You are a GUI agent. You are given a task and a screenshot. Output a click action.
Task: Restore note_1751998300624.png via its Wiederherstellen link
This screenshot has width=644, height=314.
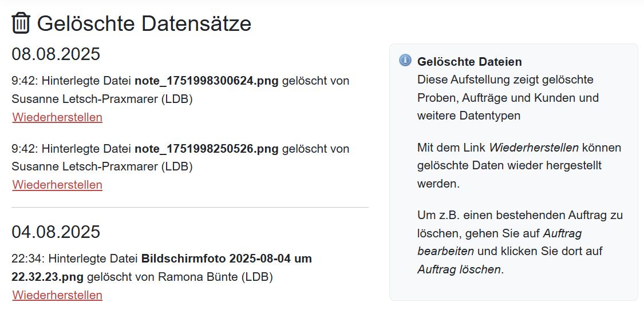click(57, 117)
